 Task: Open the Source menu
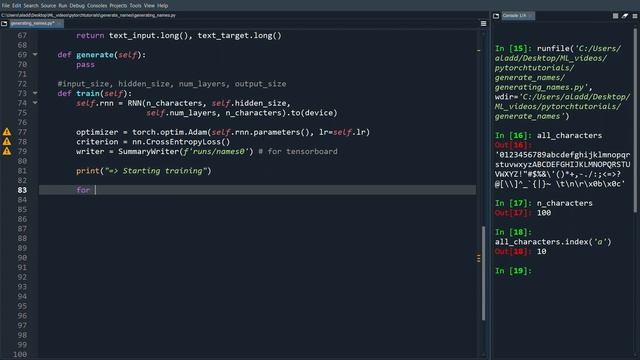coord(48,6)
